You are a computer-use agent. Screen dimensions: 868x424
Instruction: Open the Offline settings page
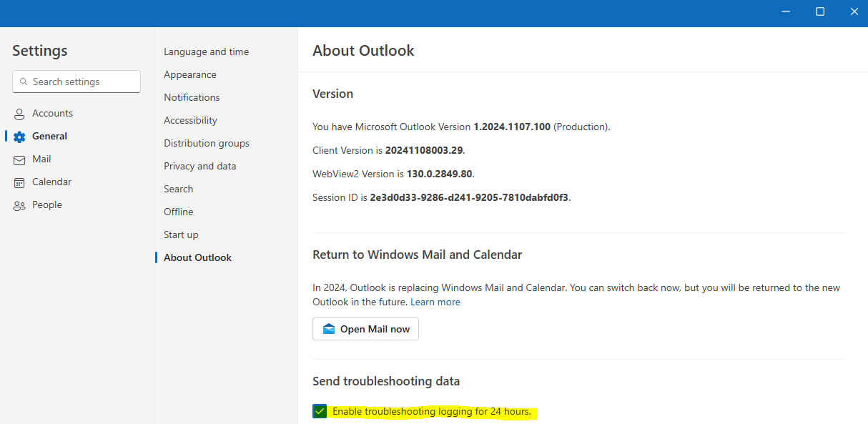178,212
